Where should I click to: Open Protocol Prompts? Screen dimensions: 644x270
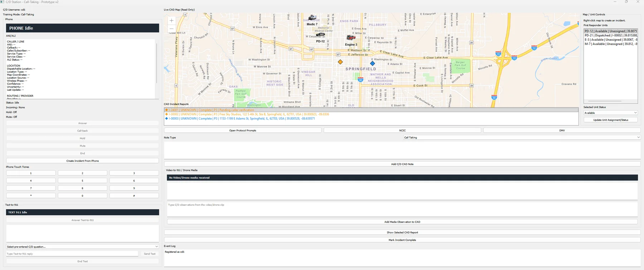click(x=243, y=130)
